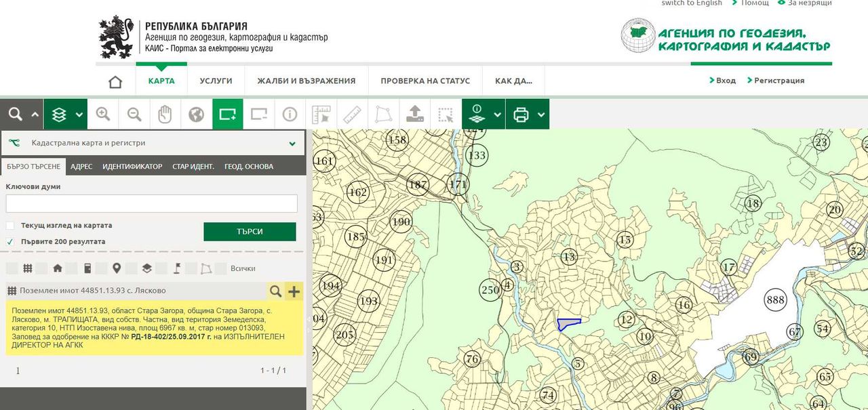The image size is (868, 410).
Task: Open the map info layers tool
Action: [x=477, y=115]
